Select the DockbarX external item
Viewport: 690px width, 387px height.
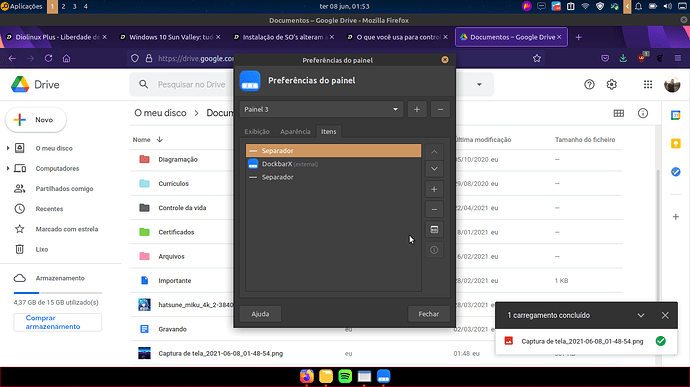pyautogui.click(x=333, y=164)
